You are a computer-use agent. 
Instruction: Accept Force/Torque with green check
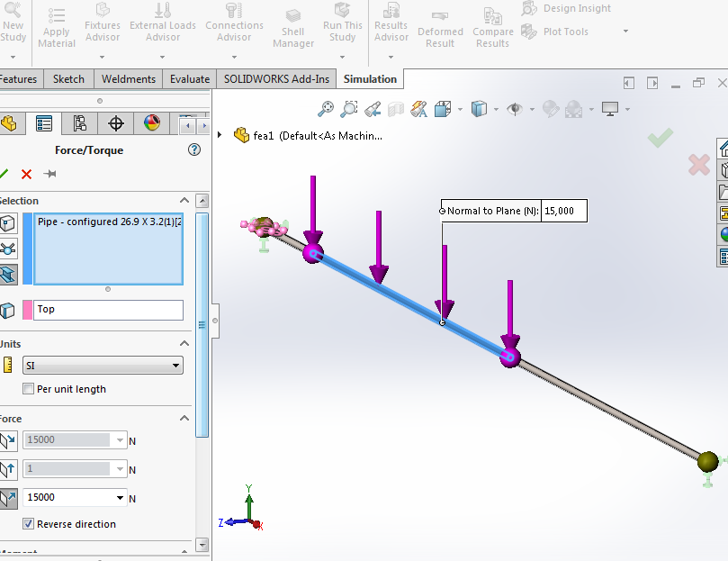point(4,174)
